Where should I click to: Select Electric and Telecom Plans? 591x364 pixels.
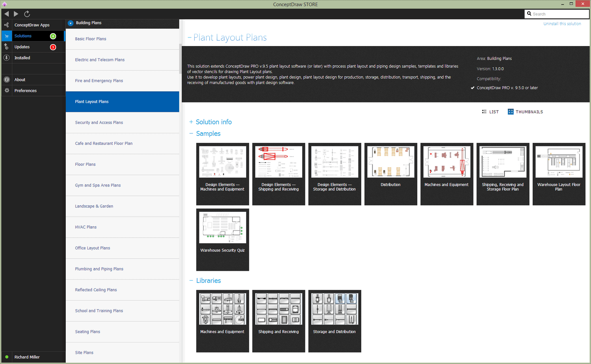[123, 60]
